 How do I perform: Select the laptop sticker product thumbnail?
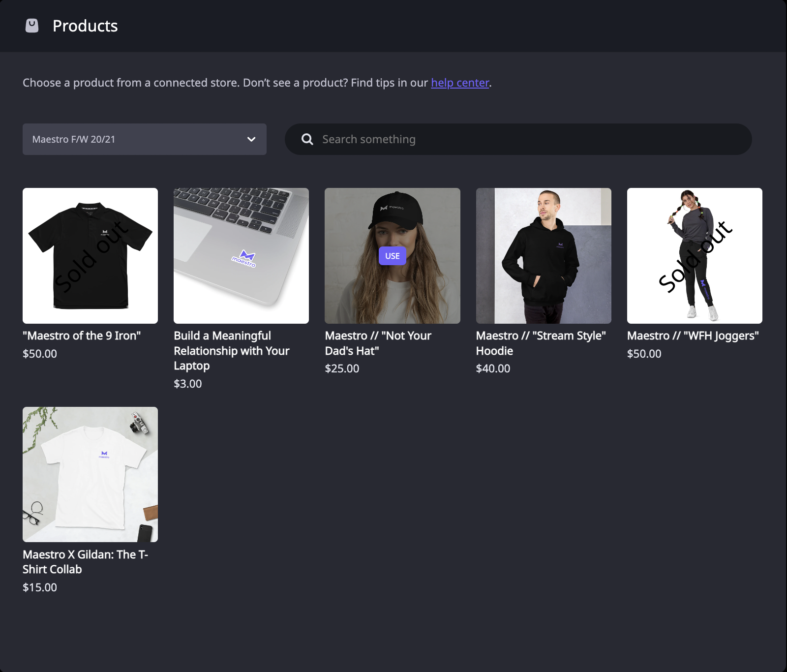[x=242, y=256]
